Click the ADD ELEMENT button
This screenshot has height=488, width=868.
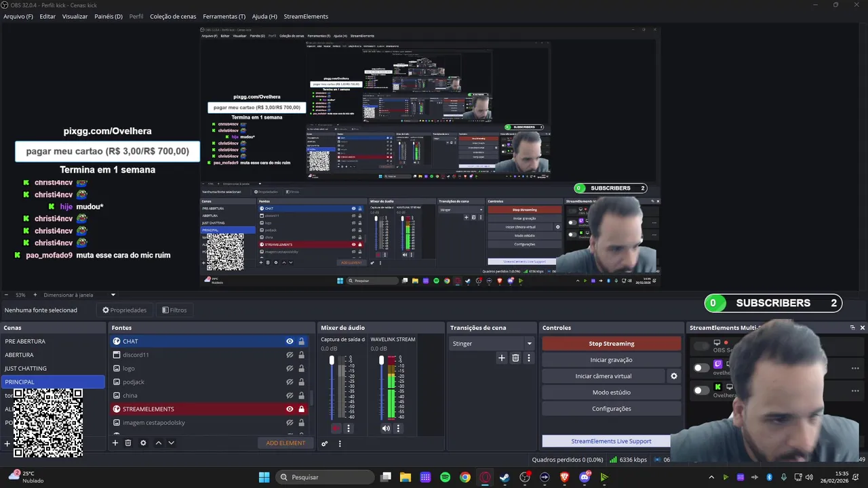285,443
